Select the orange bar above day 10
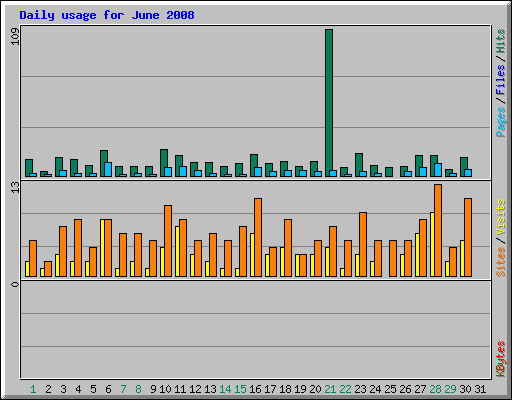Screen dimensions: 512x400 168,241
